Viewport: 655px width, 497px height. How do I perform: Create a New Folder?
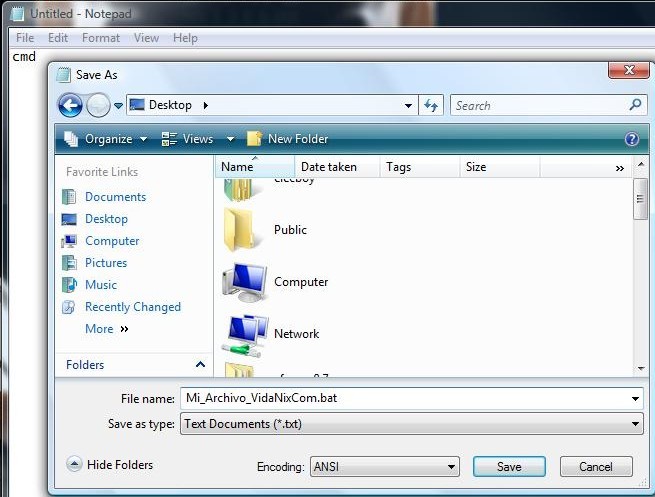point(287,139)
